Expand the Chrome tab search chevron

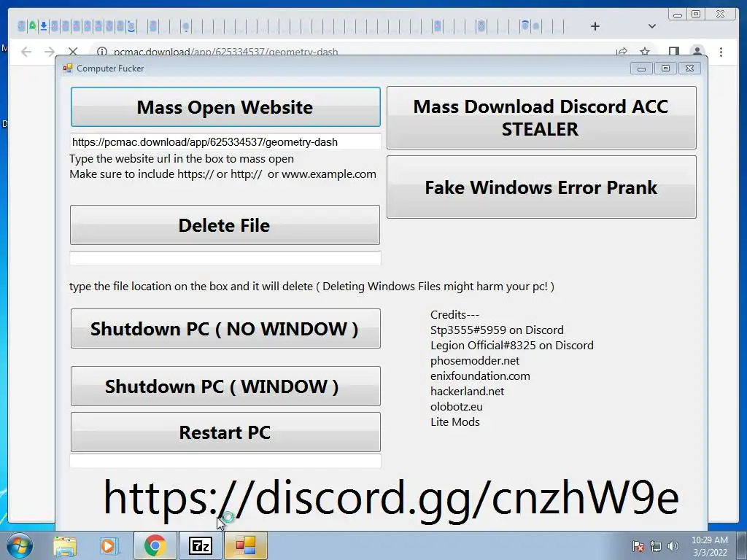click(x=652, y=26)
